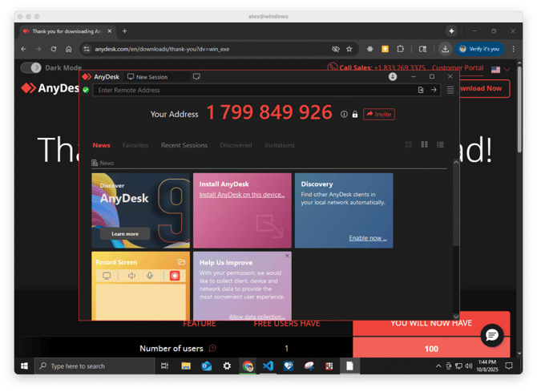The image size is (537, 392).
Task: Switch to Recent Sessions tab
Action: coord(184,145)
